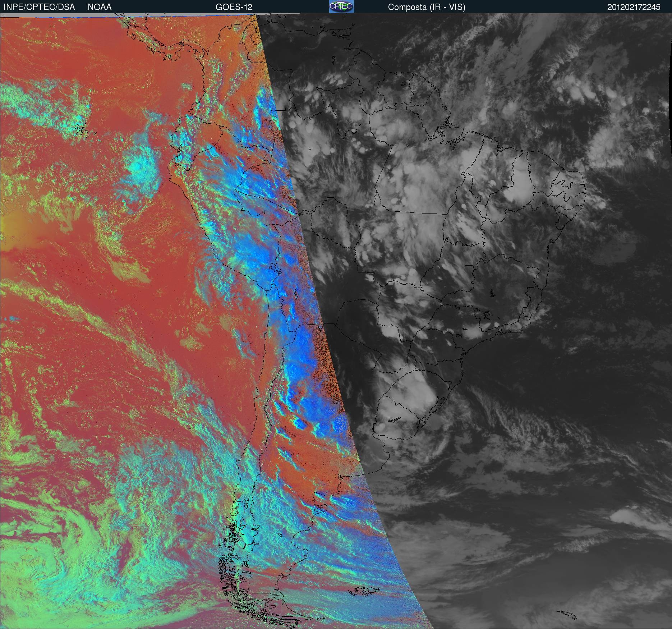Select the 201202172245 timestamp
This screenshot has height=629, width=672.
point(634,7)
